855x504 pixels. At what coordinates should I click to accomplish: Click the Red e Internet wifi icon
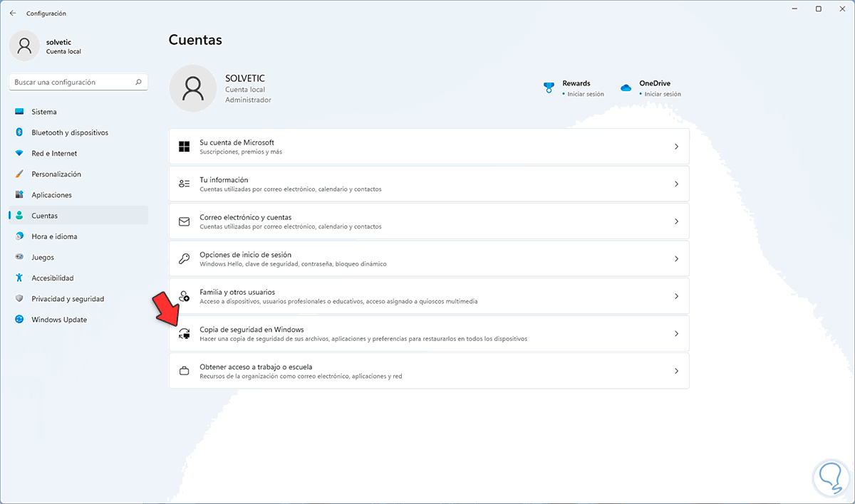(x=19, y=153)
